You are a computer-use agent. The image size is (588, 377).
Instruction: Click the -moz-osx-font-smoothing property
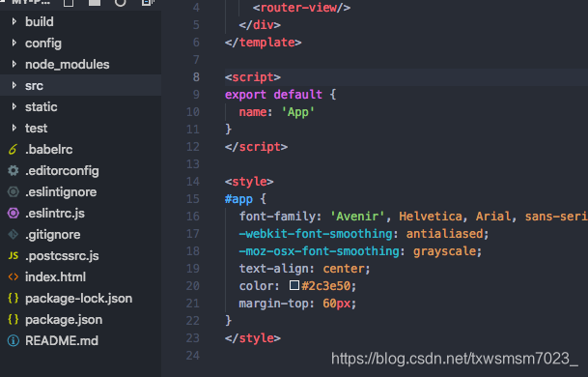(320, 251)
